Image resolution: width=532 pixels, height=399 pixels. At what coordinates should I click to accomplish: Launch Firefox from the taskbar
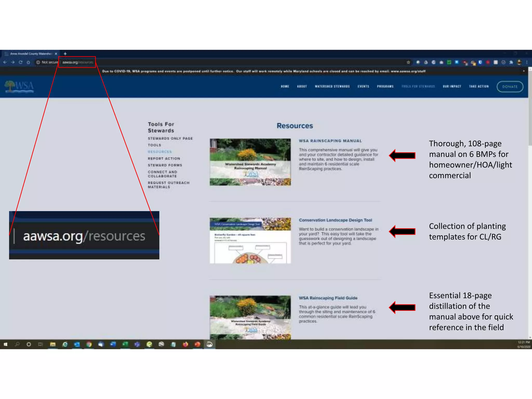[185, 344]
